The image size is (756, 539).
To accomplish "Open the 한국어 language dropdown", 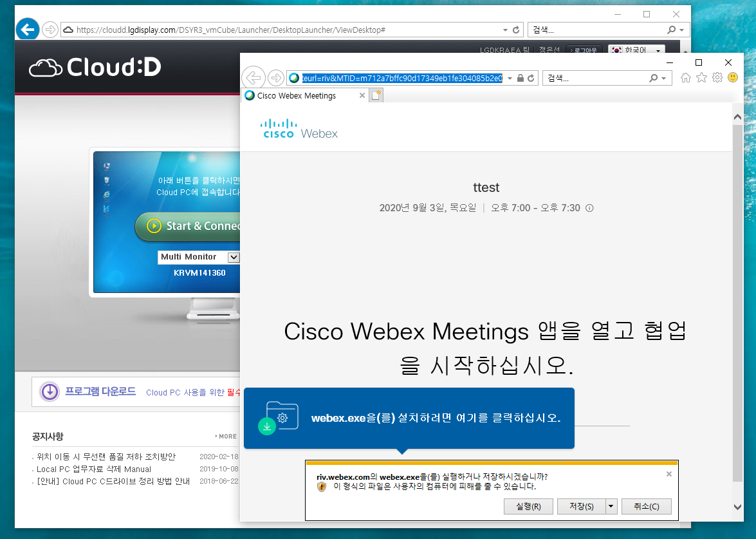I will click(x=636, y=49).
